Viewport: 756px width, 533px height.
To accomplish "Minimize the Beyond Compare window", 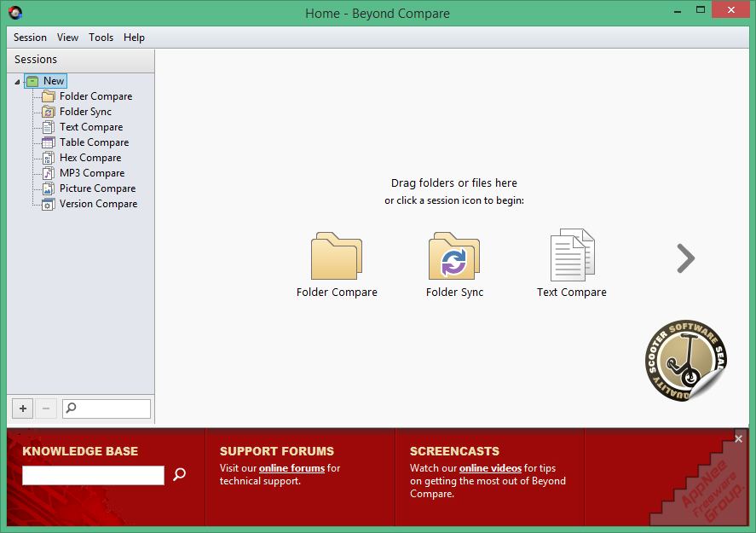I will point(678,10).
